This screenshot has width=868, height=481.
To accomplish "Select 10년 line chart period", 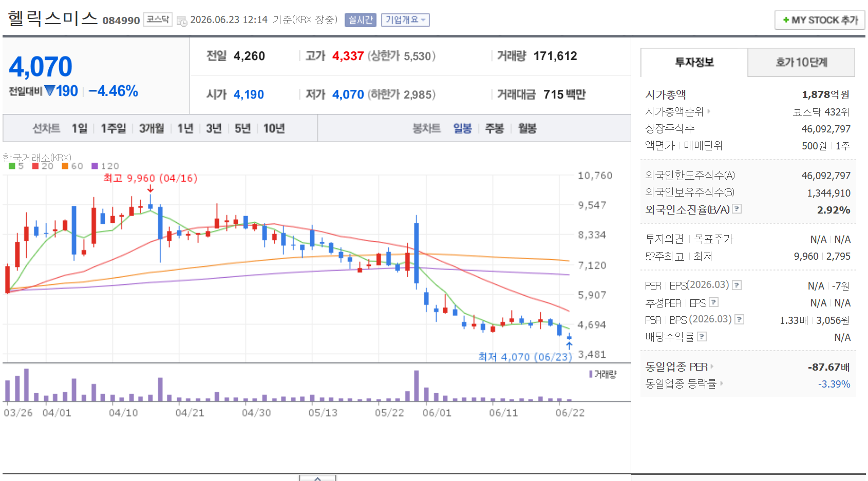I will click(x=274, y=128).
